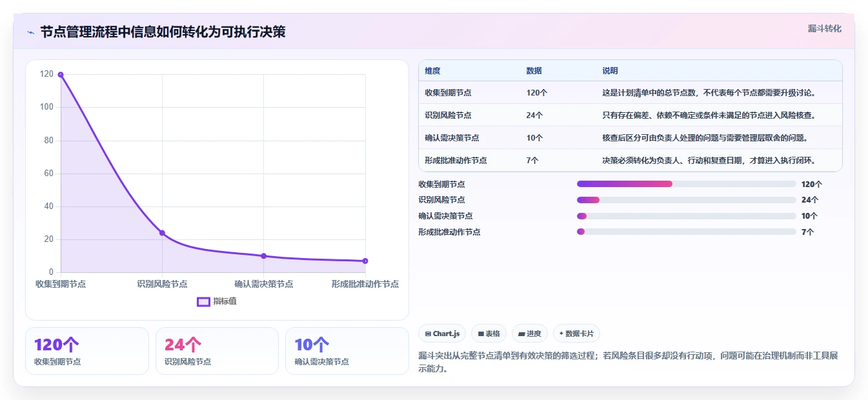The image size is (868, 400).
Task: Select the 进度 tag chip
Action: (529, 334)
